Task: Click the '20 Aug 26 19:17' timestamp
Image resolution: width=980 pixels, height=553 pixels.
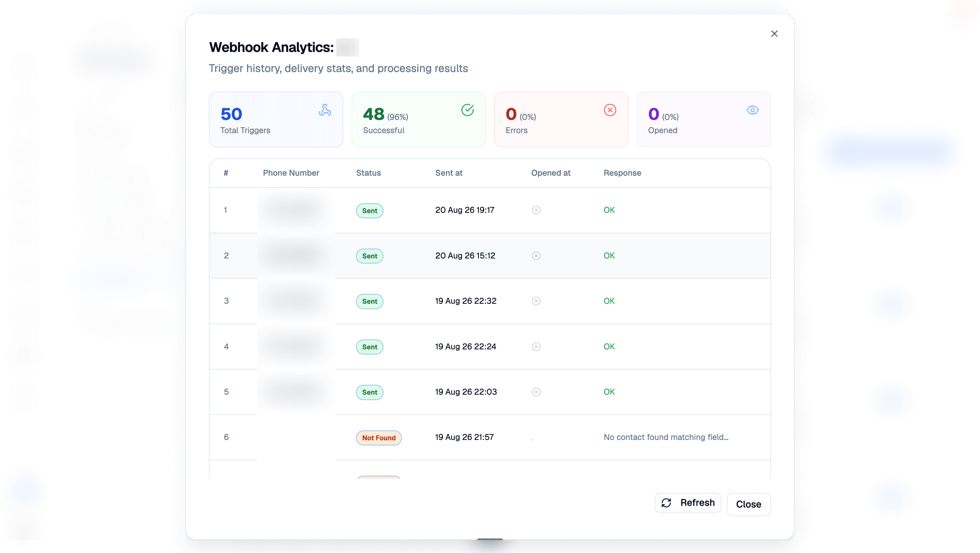Action: tap(464, 210)
